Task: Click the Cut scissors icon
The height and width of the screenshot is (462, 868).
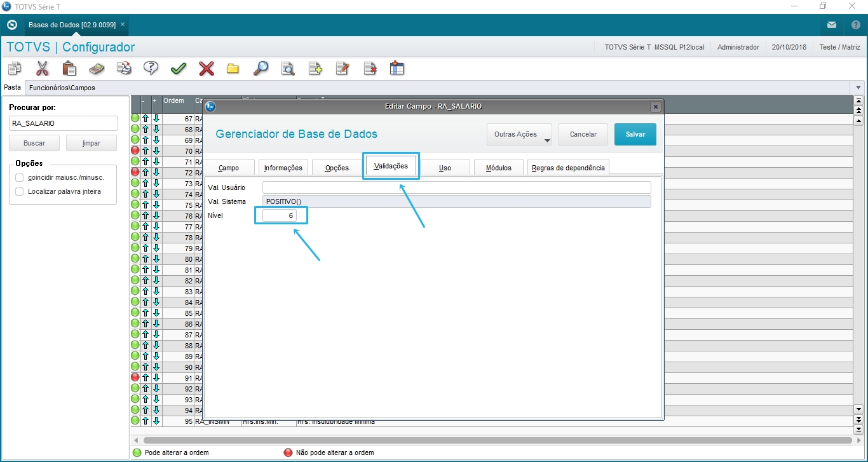Action: coord(42,68)
